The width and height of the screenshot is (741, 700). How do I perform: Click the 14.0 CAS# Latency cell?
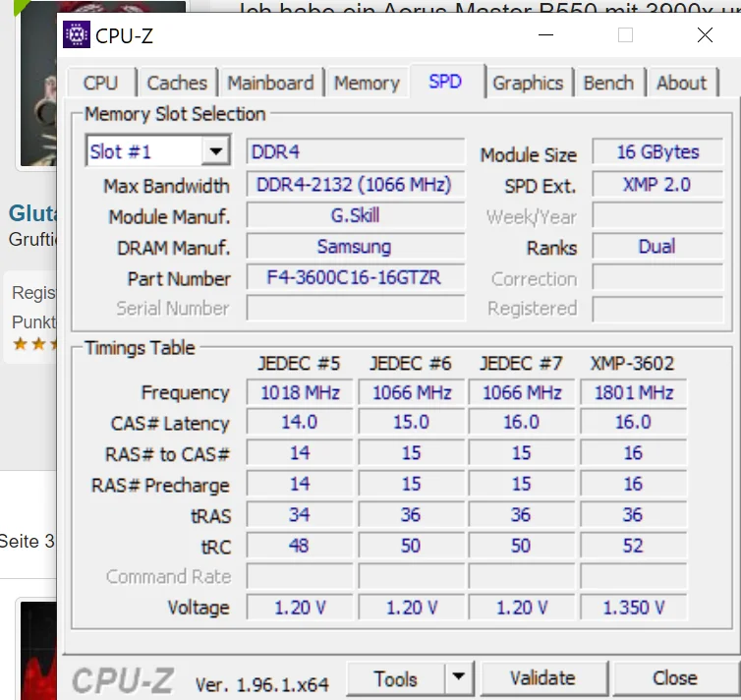[300, 422]
